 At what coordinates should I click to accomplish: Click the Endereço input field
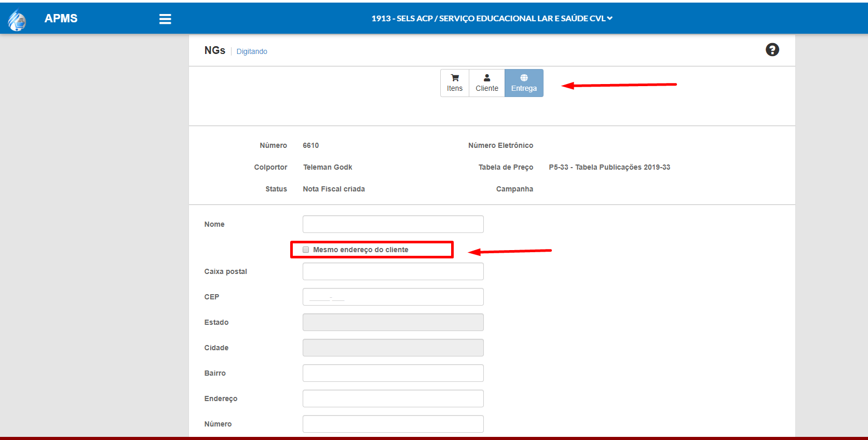pos(393,398)
